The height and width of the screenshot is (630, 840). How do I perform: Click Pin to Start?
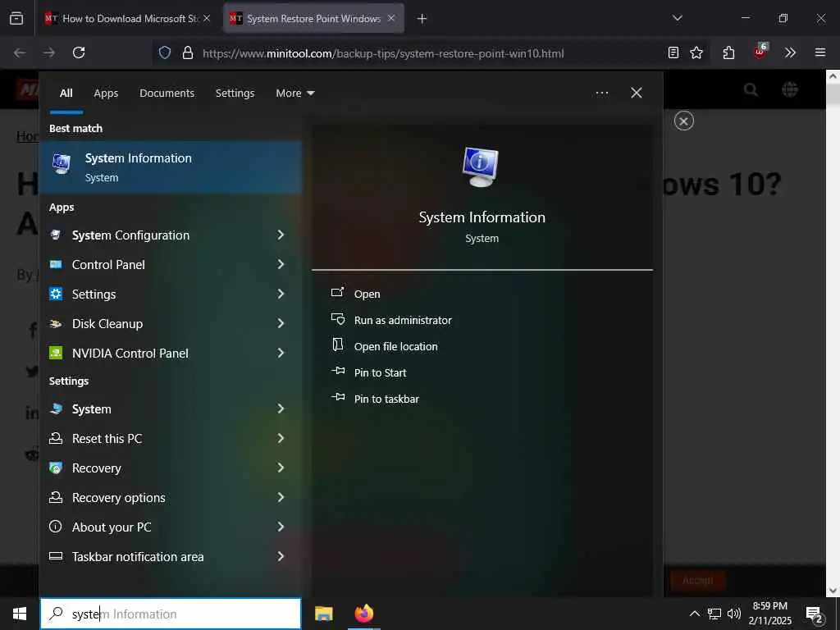(380, 372)
